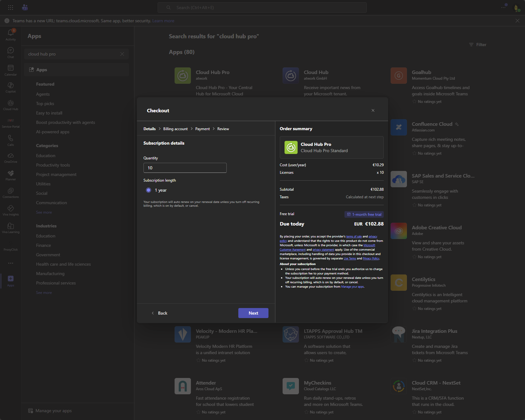Go to the Billing account checkout step
The width and height of the screenshot is (525, 420).
(176, 129)
